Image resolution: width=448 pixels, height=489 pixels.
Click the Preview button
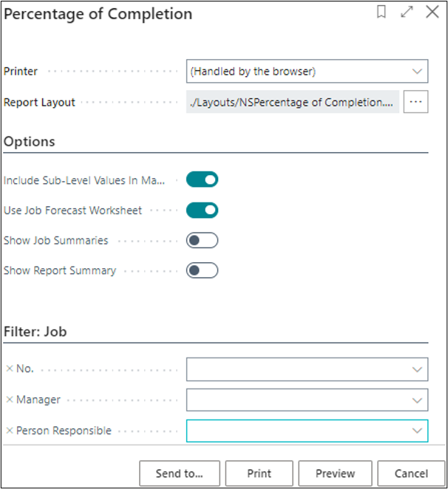coord(335,473)
